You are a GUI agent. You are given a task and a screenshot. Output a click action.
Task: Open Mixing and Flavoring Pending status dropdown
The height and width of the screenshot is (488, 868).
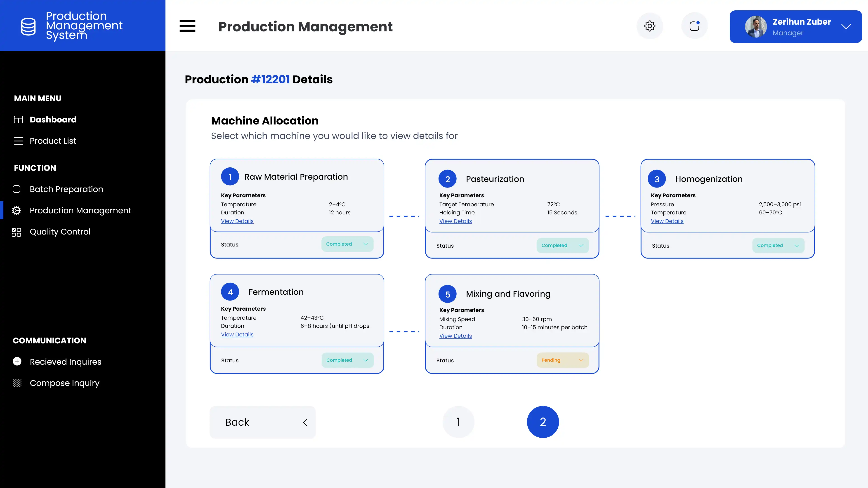(562, 360)
